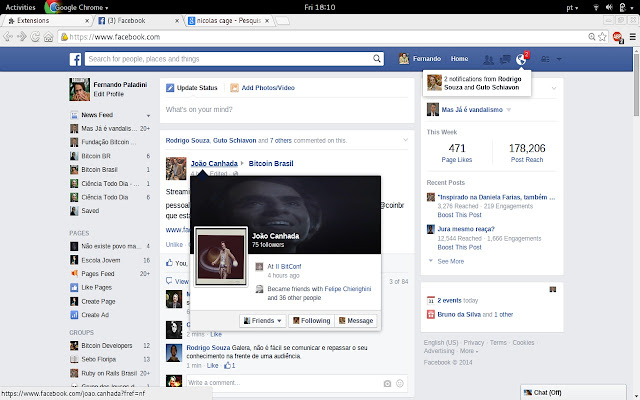This screenshot has height=400, width=640.
Task: Switch to the nicolas cage search tab
Action: [228, 20]
